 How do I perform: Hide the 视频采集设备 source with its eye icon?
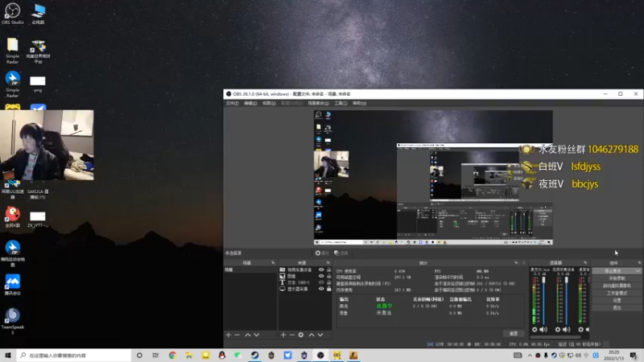[321, 269]
